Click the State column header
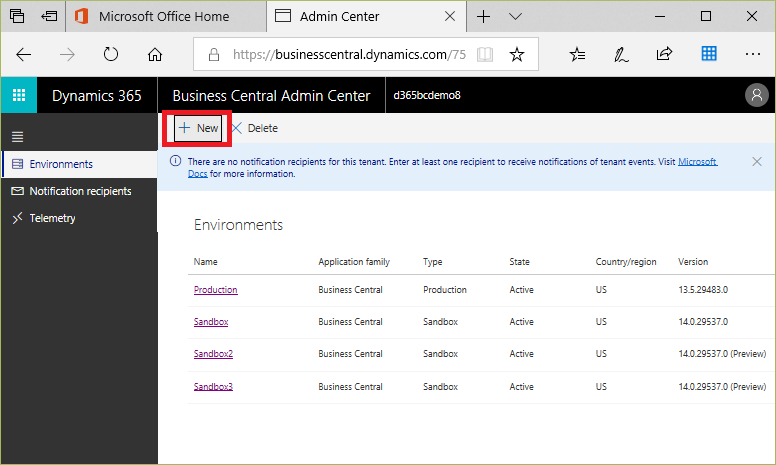Viewport: 776px width, 465px height. (x=519, y=262)
